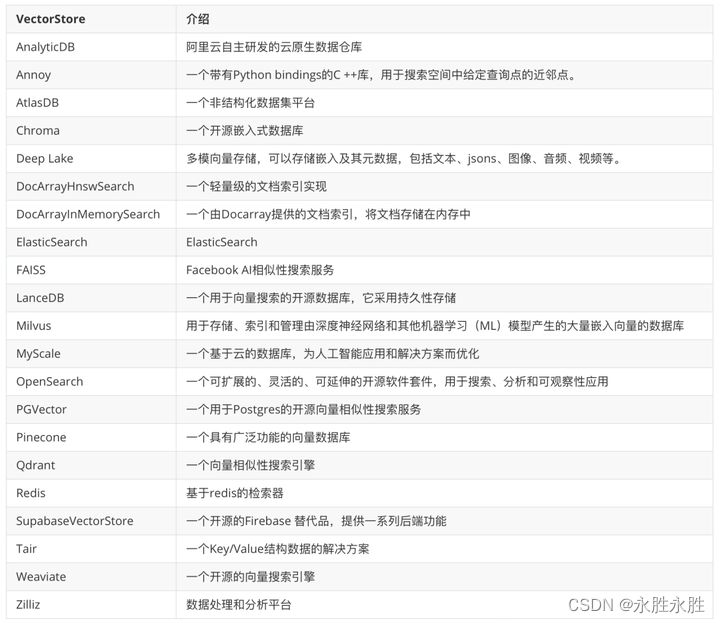Click the Milvus (ML) 模型 description
Viewport: 720px width, 623px height.
click(x=435, y=326)
